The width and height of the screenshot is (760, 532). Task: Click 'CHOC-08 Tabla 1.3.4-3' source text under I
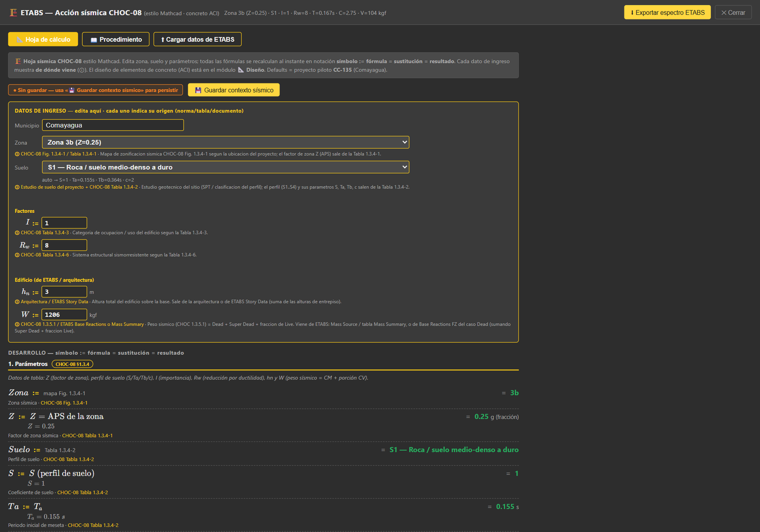45,233
